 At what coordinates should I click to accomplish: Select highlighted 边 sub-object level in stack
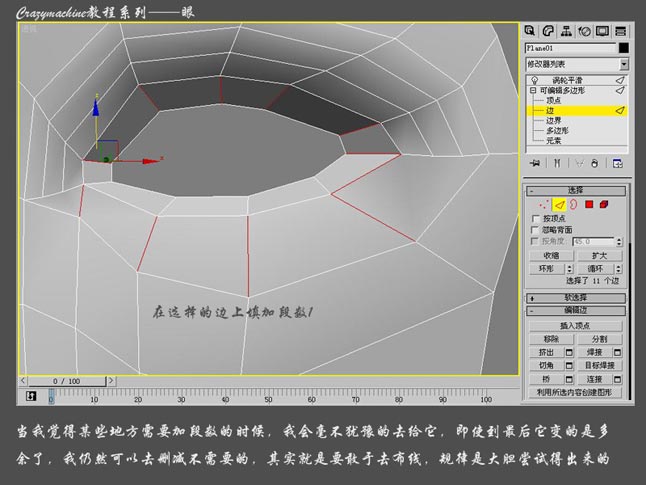click(577, 110)
